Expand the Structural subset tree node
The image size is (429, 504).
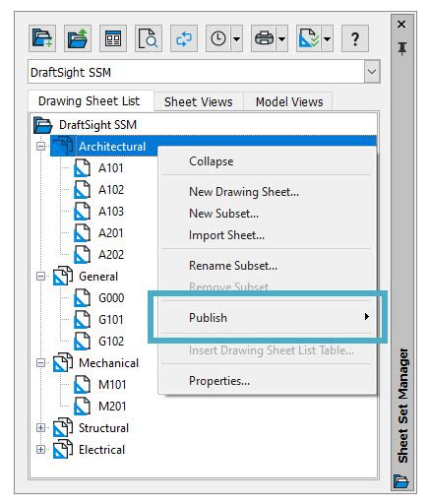[40, 428]
